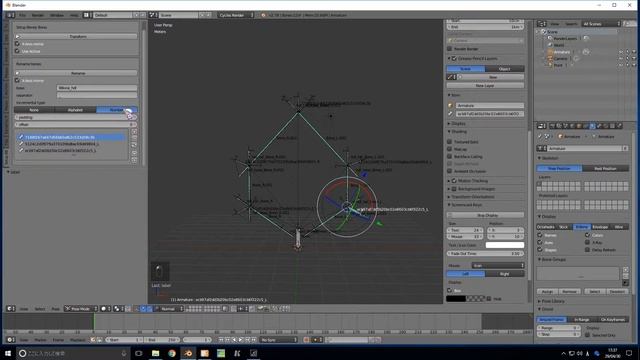640x360 pixels.
Task: Open the Render menu
Action: click(38, 15)
